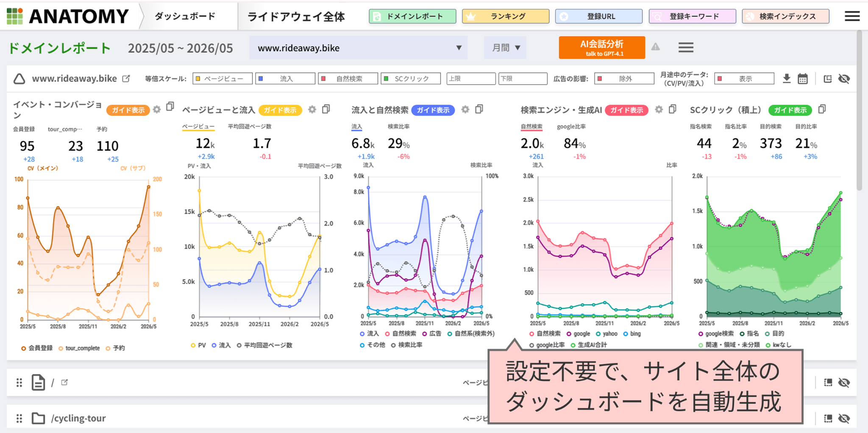The image size is (868, 433).
Task: Toggle PV legend series
Action: (198, 345)
